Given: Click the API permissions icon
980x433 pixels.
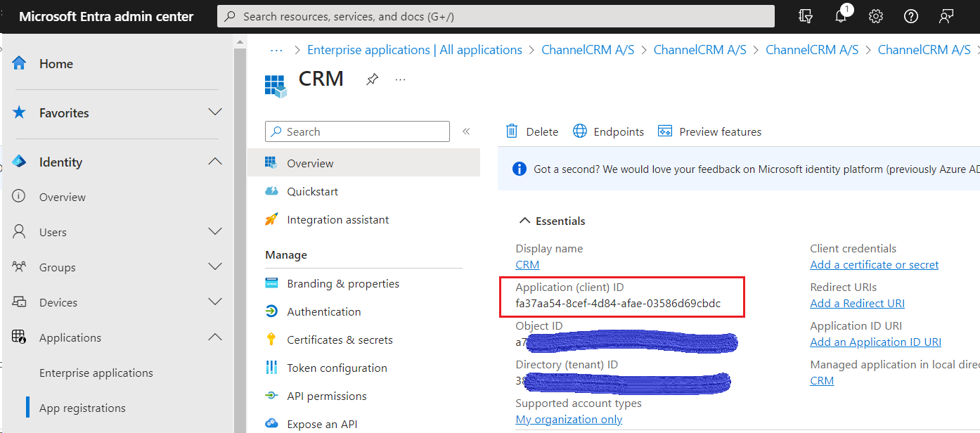Looking at the screenshot, I should [x=271, y=396].
